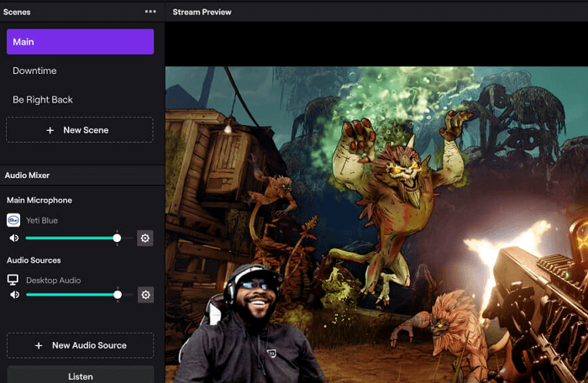Screen dimensions: 588x383
Task: Open the Scenes three-dot options menu
Action: click(x=150, y=12)
